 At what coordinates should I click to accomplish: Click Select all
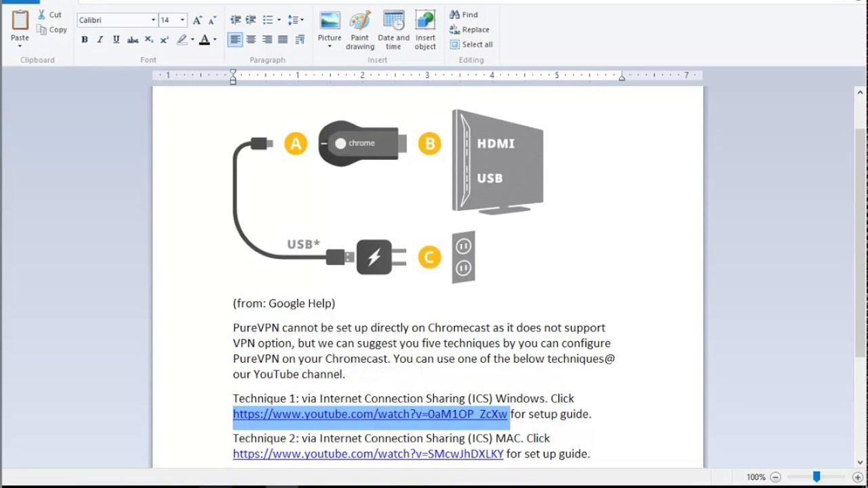point(471,44)
